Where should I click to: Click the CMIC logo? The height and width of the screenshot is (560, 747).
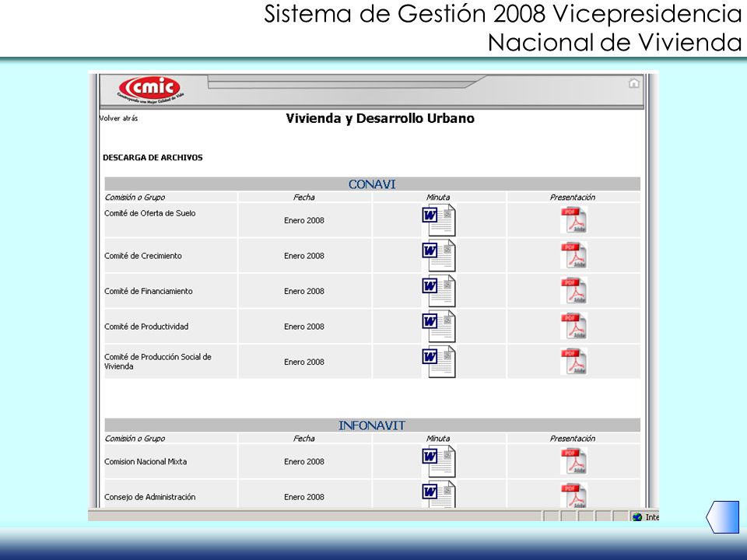pyautogui.click(x=150, y=89)
